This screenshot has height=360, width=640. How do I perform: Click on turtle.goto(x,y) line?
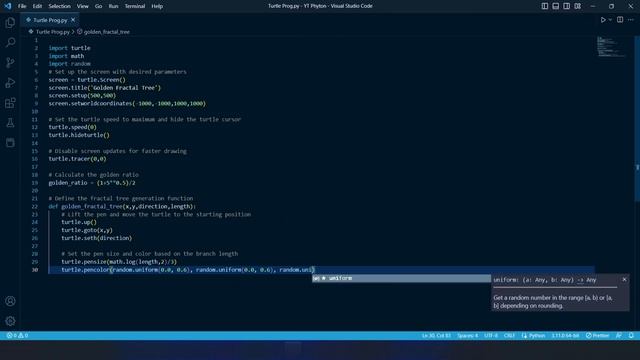[87, 230]
